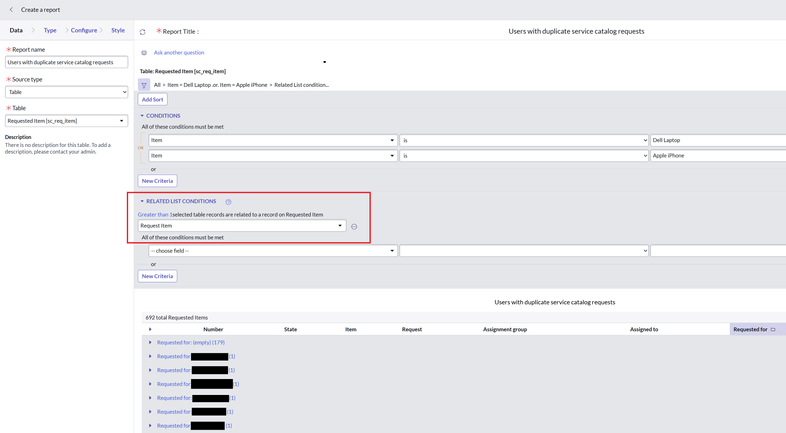This screenshot has height=433, width=786.
Task: Click New Criteria under Related List Conditions
Action: [x=157, y=276]
